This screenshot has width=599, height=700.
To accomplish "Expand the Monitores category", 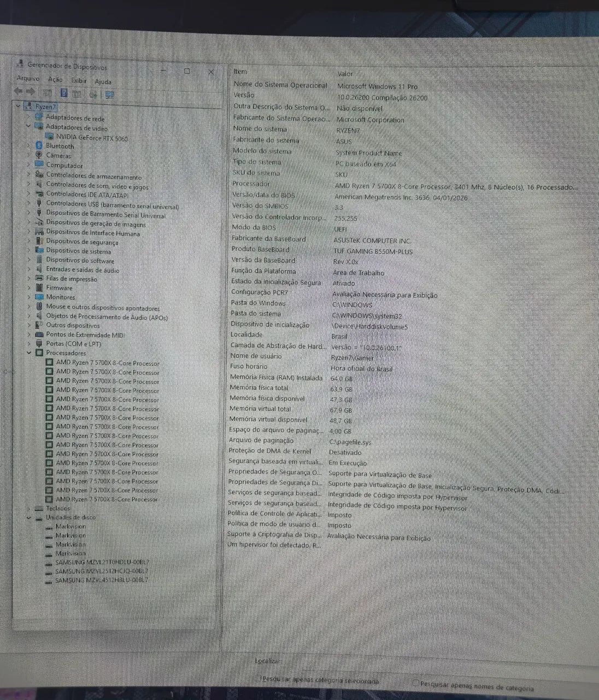I will (x=29, y=296).
